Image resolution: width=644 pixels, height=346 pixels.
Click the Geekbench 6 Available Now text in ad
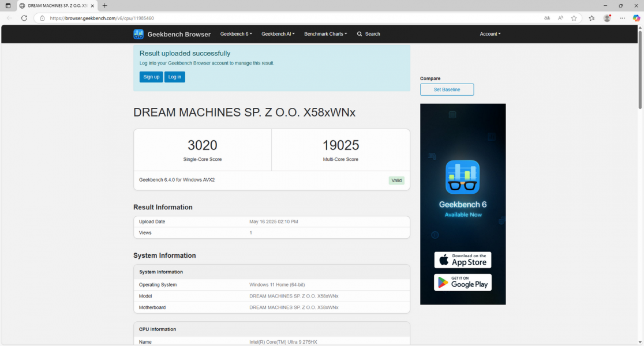(x=463, y=209)
